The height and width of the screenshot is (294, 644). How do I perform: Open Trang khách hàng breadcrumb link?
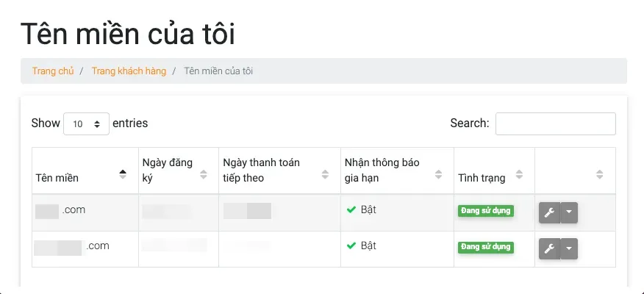coord(129,71)
